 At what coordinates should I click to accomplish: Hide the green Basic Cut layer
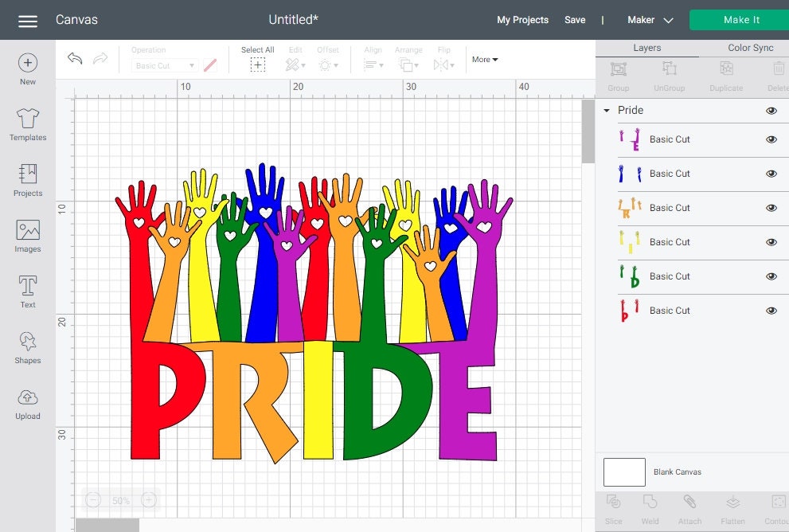pyautogui.click(x=771, y=276)
